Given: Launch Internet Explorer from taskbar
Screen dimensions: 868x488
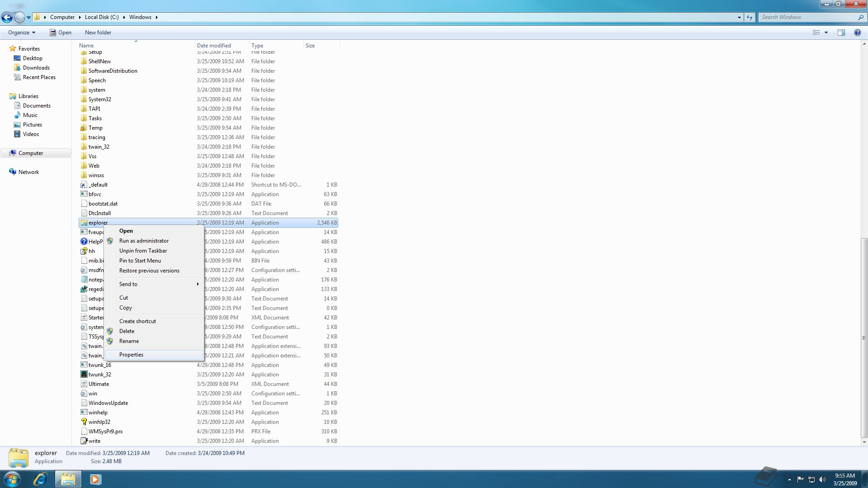Looking at the screenshot, I should [x=40, y=479].
